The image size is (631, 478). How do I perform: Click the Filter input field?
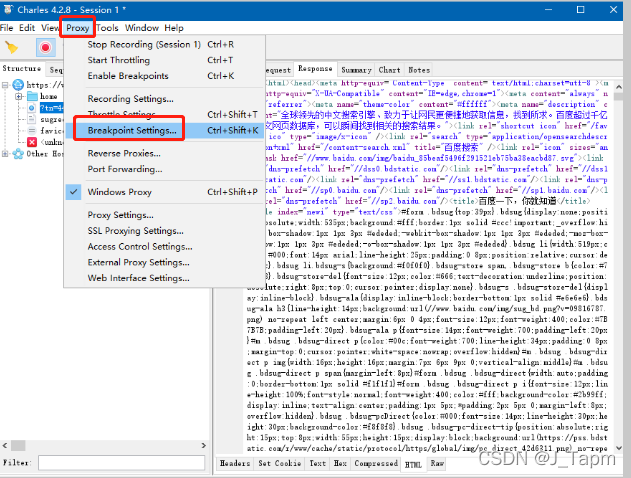point(122,463)
